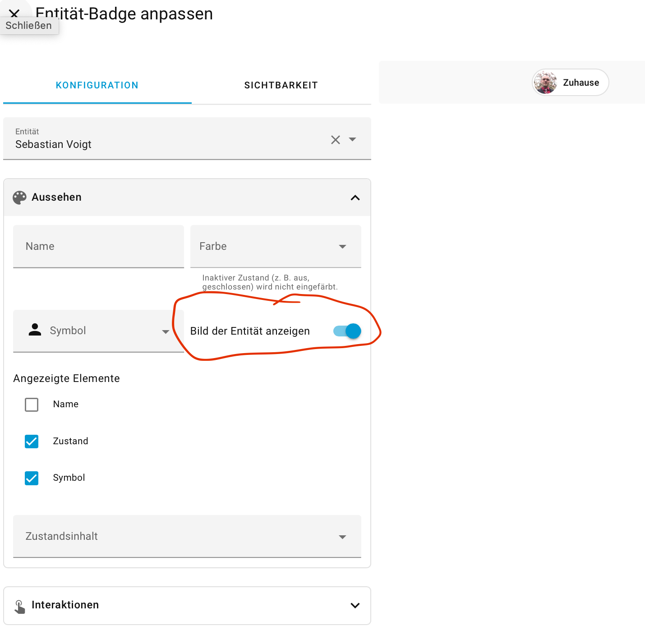Open the Entität dropdown arrow

coord(353,139)
